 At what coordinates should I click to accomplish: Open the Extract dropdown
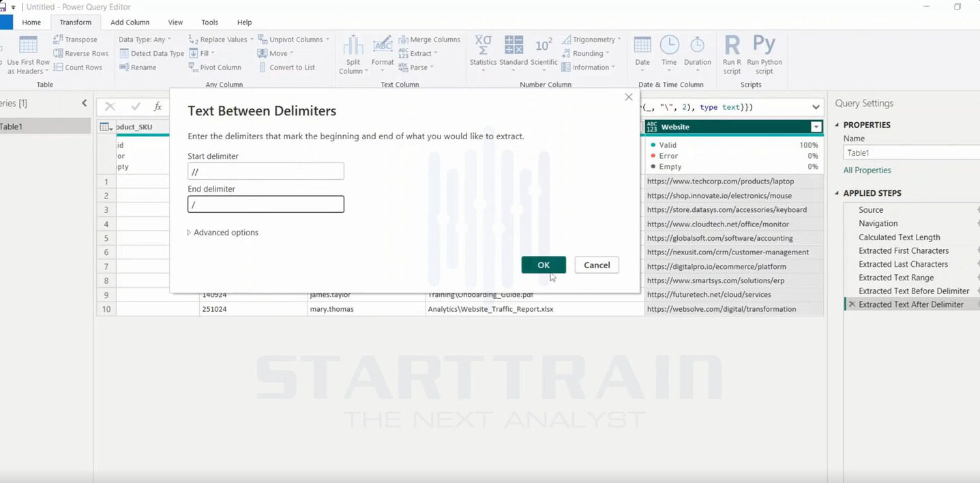tap(418, 53)
